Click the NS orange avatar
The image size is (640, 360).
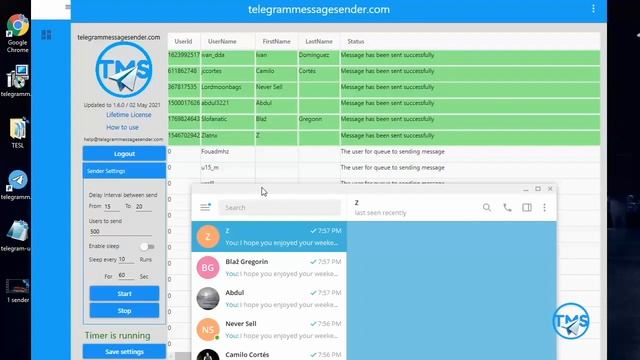208,329
